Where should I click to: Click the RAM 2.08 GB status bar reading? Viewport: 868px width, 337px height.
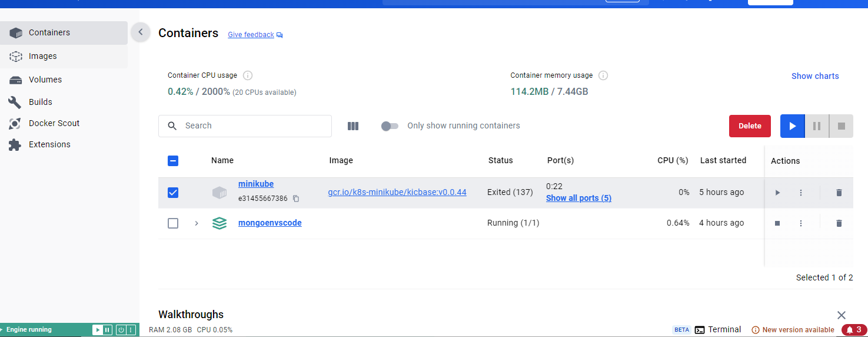pyautogui.click(x=170, y=330)
